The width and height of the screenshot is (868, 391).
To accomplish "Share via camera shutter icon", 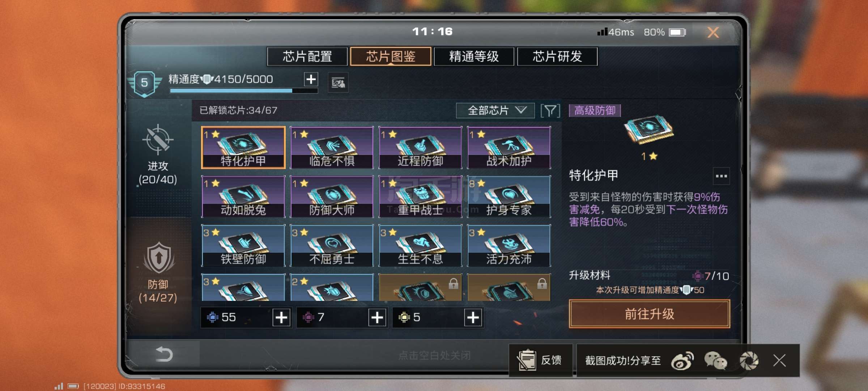I will pyautogui.click(x=749, y=361).
